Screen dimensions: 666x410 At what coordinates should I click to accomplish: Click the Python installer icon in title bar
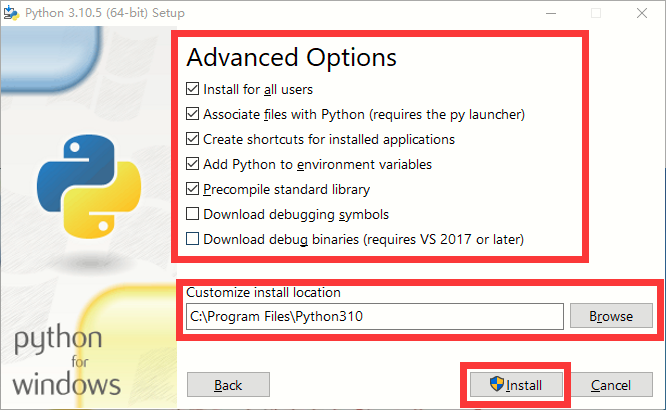click(x=11, y=13)
